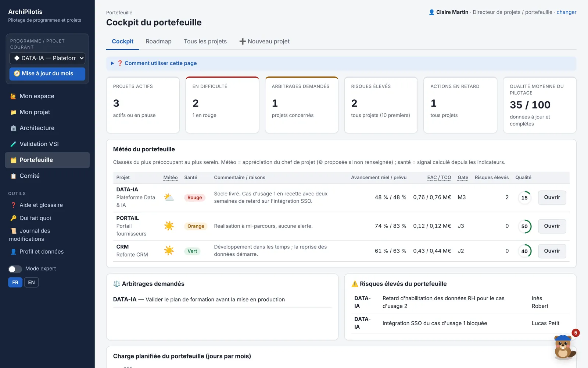Click the plus icon for Nouveau projet
Screen dimensions: 588x368
[243, 42]
